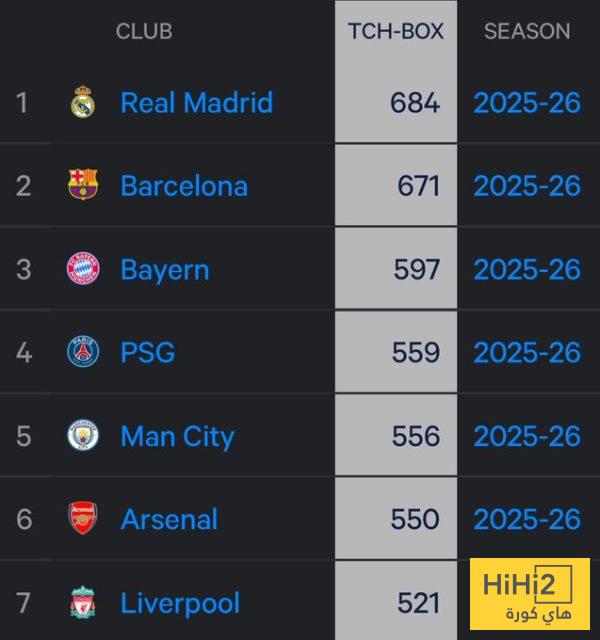
Task: Click the Arsenal club crest
Action: click(x=83, y=519)
